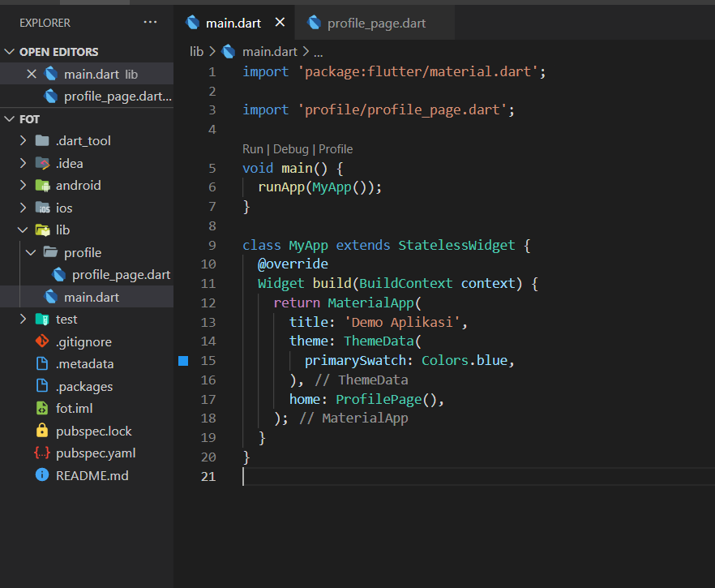
Task: Switch to the profile_page.dart tab
Action: point(376,24)
